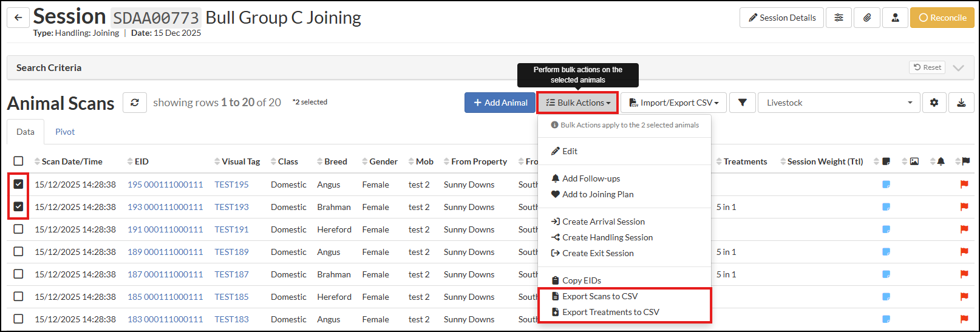The image size is (980, 332).
Task: Sort by the Scan Date/Time column
Action: click(68, 161)
